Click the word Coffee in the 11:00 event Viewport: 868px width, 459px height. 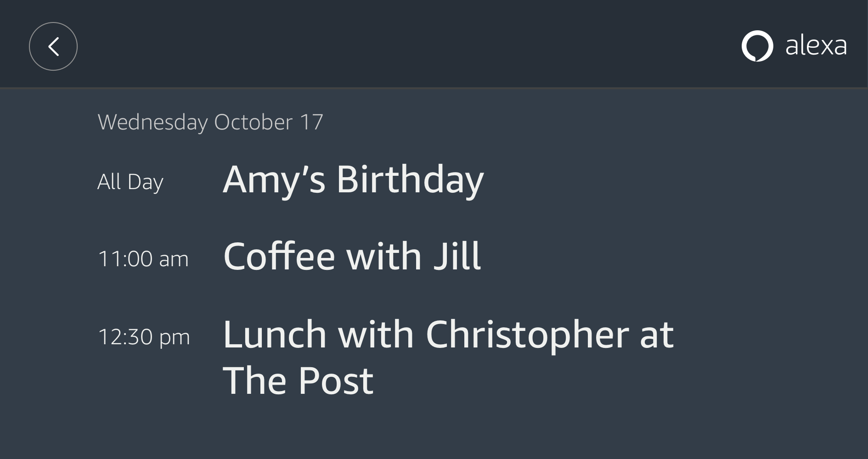point(279,257)
